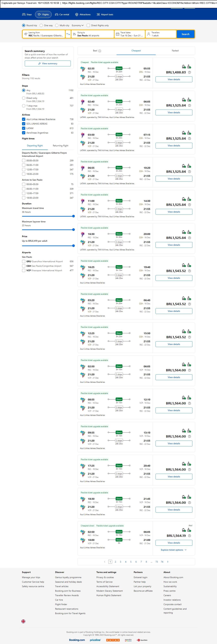
Task: Switch to the Fastest results tab
Action: 175,51
